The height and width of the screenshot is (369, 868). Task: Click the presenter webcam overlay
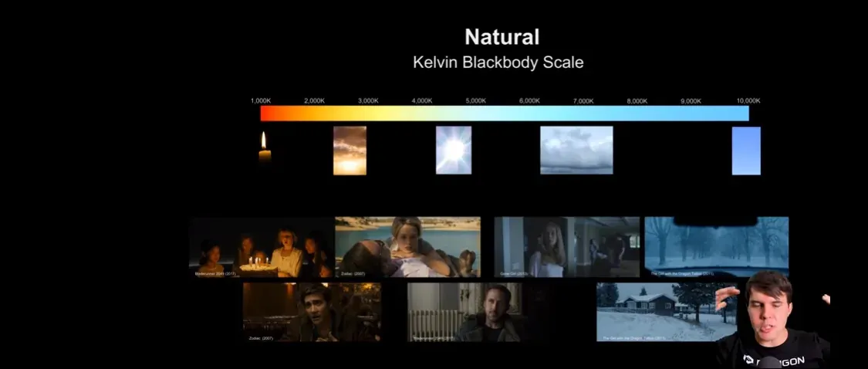coord(773,319)
